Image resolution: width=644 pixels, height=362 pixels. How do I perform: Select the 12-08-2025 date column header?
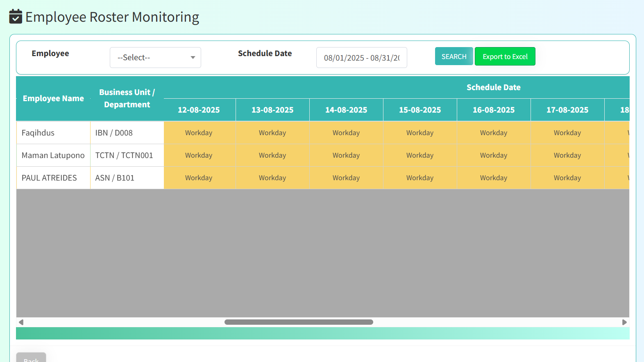[199, 110]
